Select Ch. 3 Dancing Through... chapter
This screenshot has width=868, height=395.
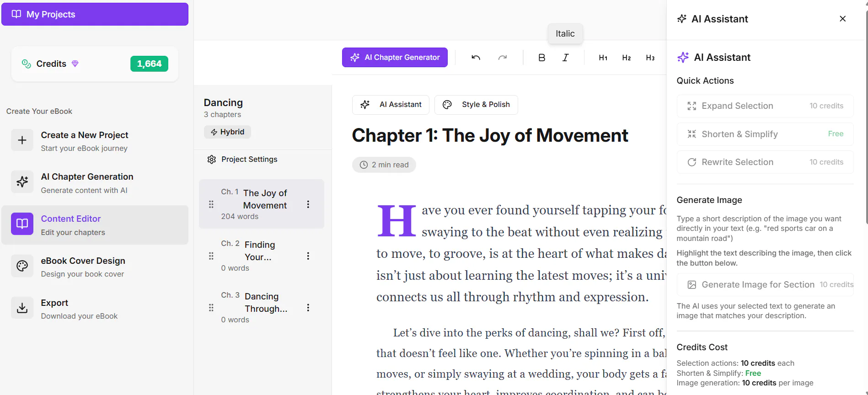pyautogui.click(x=262, y=307)
